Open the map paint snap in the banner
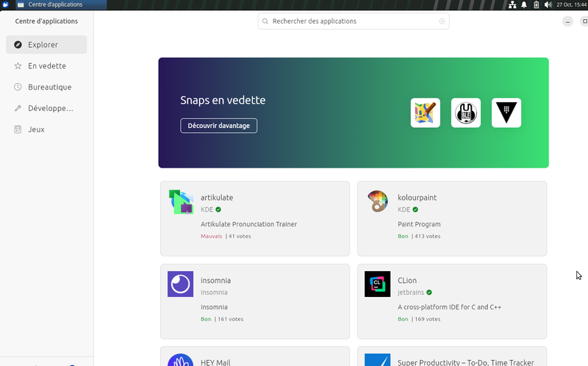Viewport: 588px width, 366px height. (426, 113)
